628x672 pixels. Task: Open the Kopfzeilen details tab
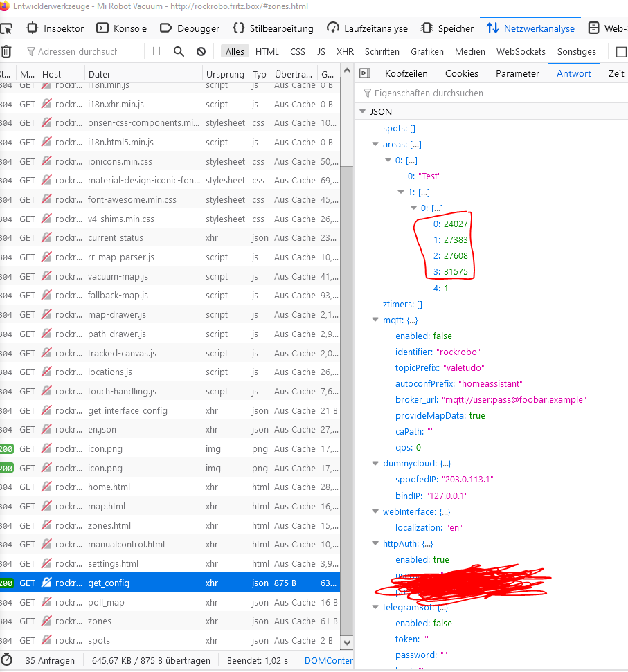(x=406, y=74)
